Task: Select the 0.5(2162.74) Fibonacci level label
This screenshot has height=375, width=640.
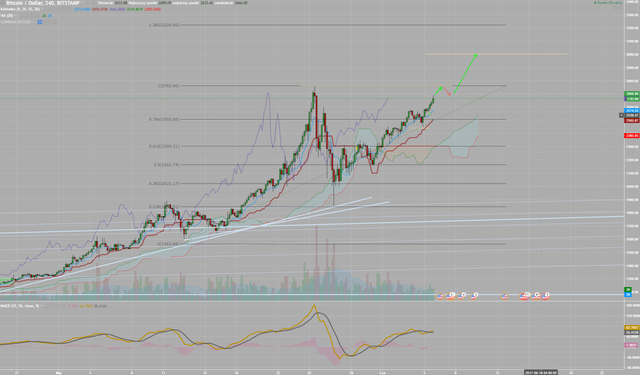Action: click(167, 165)
